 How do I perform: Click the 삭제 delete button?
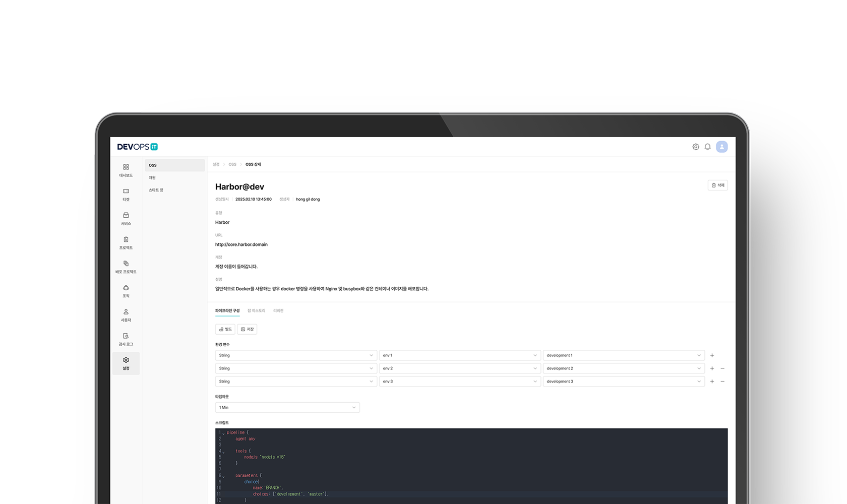click(717, 185)
